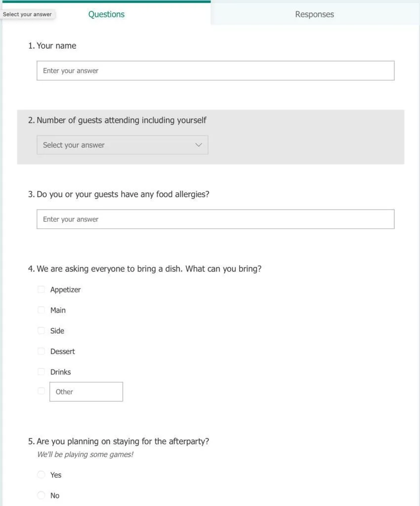The width and height of the screenshot is (420, 506).
Task: Select Yes for the afterparty
Action: click(42, 475)
